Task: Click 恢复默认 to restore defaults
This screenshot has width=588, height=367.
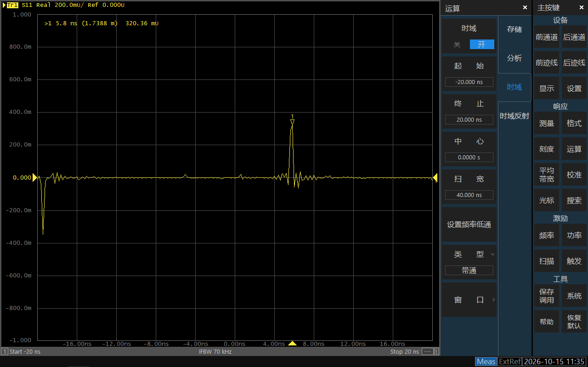Action: point(574,322)
